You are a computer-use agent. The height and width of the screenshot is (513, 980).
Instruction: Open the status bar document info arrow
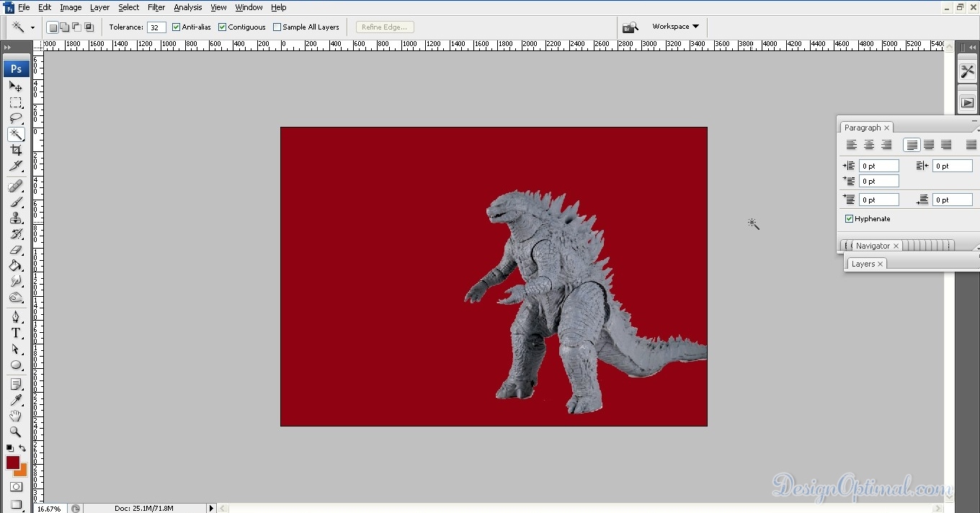click(211, 508)
